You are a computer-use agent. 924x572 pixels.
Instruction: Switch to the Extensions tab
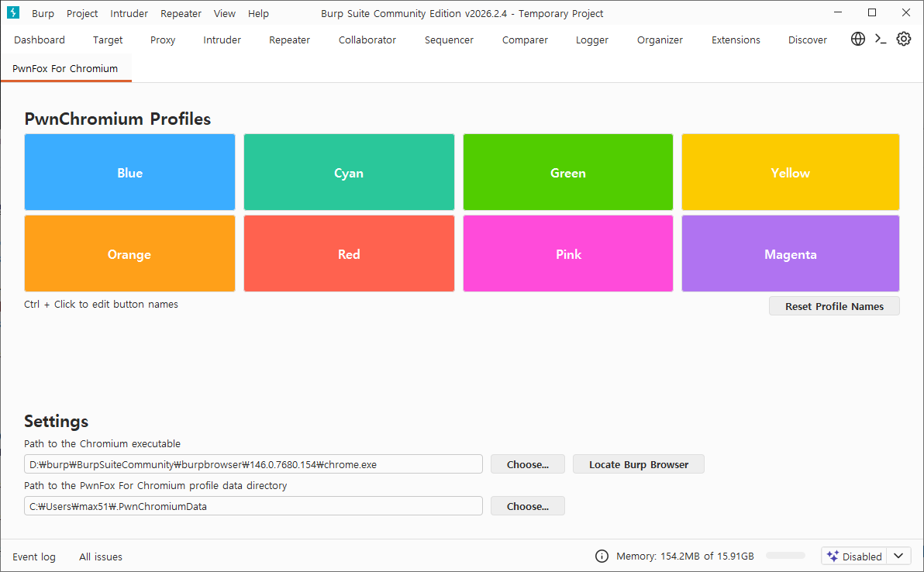(x=736, y=40)
